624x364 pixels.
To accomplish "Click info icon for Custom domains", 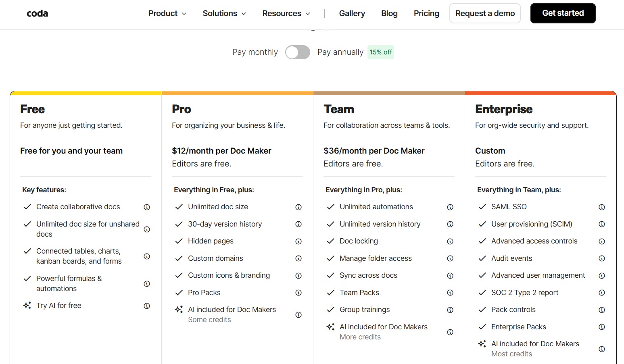I will click(x=298, y=258).
